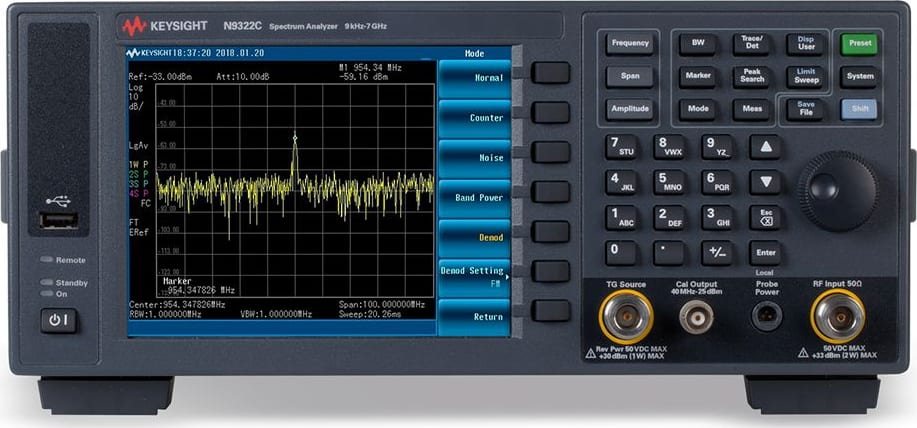The image size is (917, 428).
Task: Tap the down arrow key
Action: [x=766, y=182]
